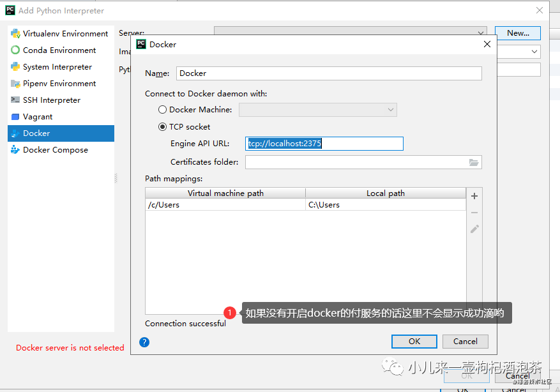Select Pipenv Environment in the sidebar
Viewport: 560px width, 392px height.
pos(61,84)
